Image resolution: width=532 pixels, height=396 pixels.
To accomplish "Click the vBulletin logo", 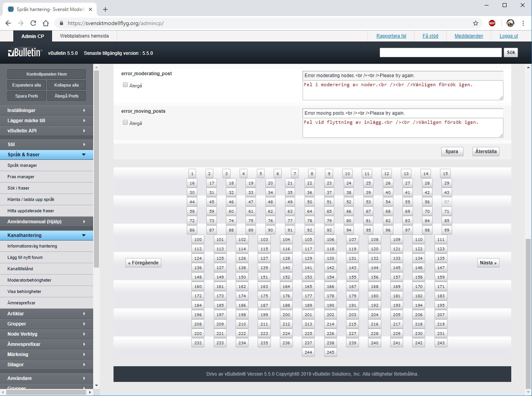I will [25, 52].
